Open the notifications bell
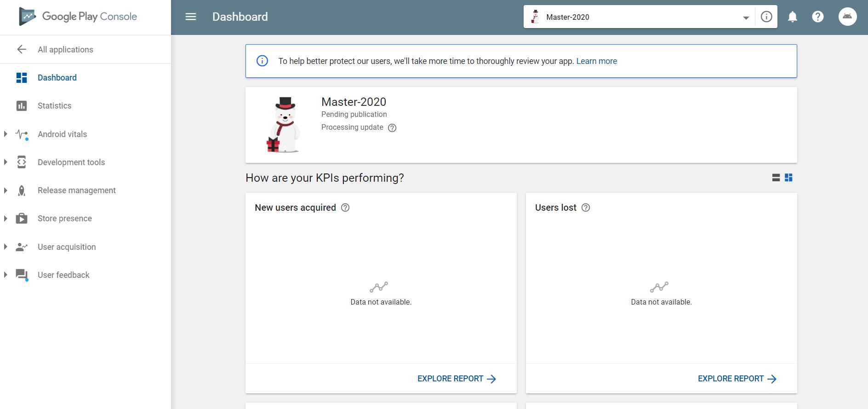 (x=793, y=17)
